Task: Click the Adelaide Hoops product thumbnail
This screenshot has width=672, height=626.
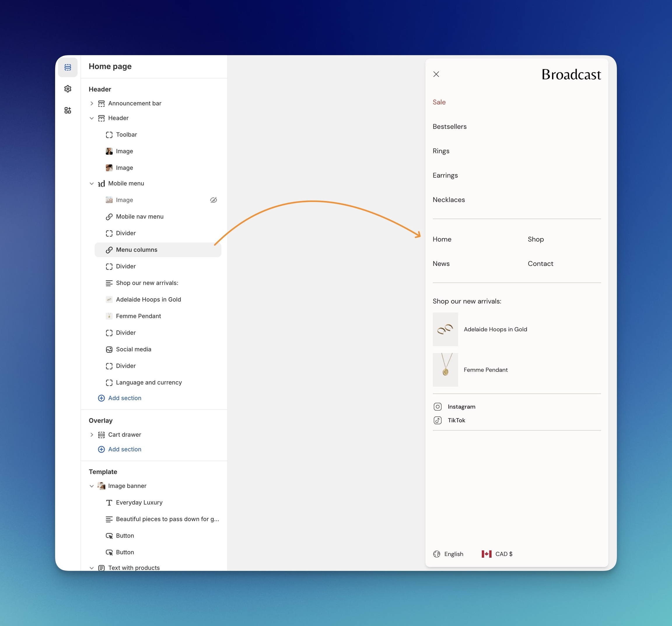Action: pos(445,329)
